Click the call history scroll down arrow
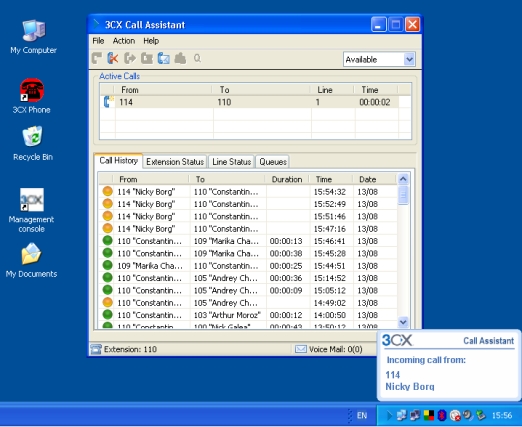522x427 pixels. 403,322
